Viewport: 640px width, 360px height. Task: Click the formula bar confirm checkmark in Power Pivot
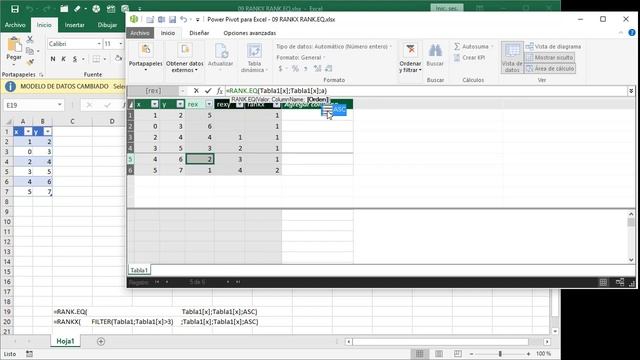208,91
